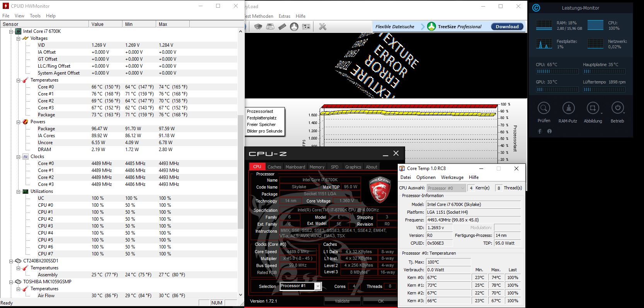Image resolution: width=644 pixels, height=308 pixels.
Task: Click the Netzwerk activity graph icon
Action: click(595, 44)
